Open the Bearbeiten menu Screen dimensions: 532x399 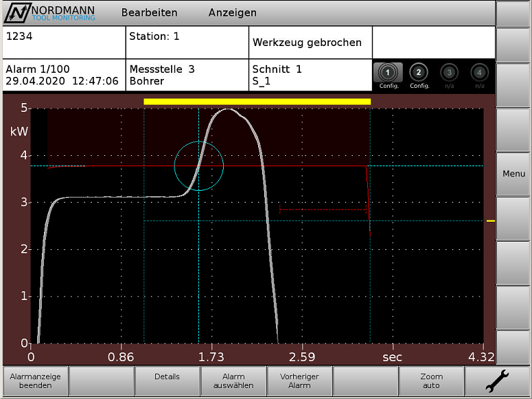tap(149, 12)
